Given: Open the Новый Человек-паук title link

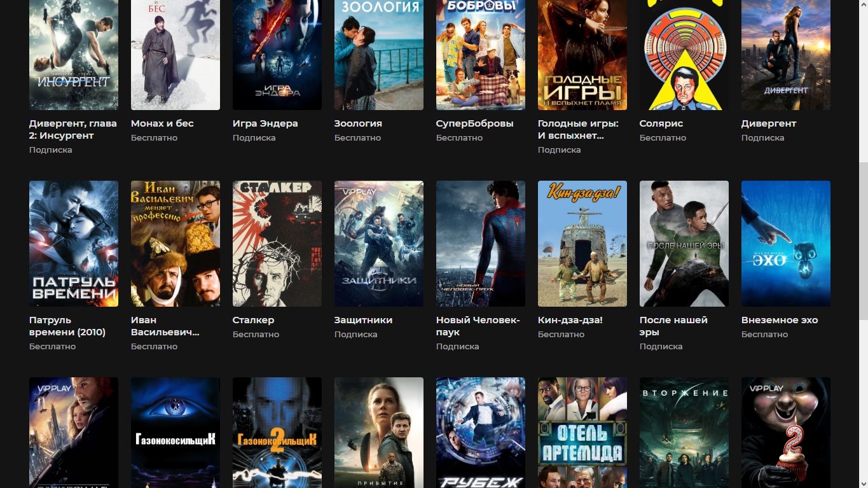Looking at the screenshot, I should [478, 326].
